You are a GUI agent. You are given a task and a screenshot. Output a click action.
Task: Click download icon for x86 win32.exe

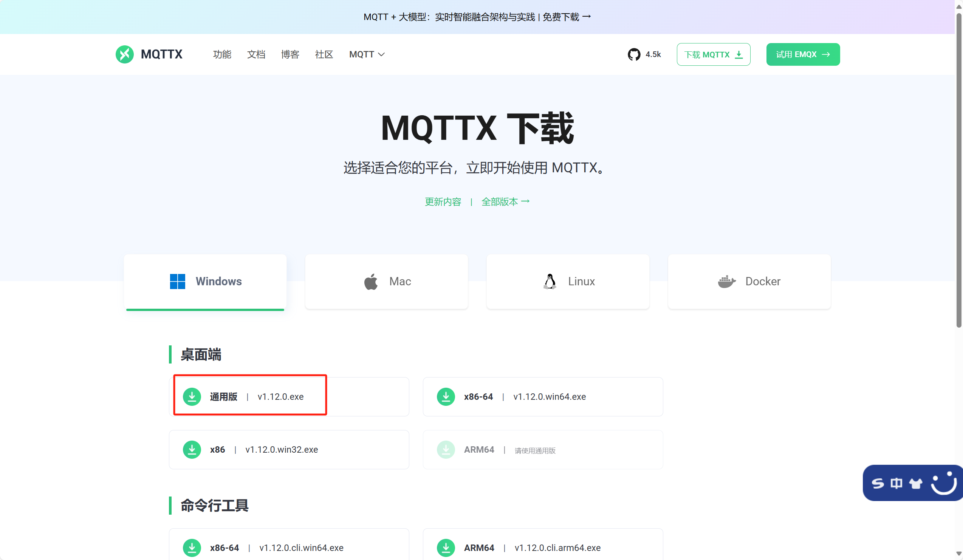pyautogui.click(x=192, y=450)
